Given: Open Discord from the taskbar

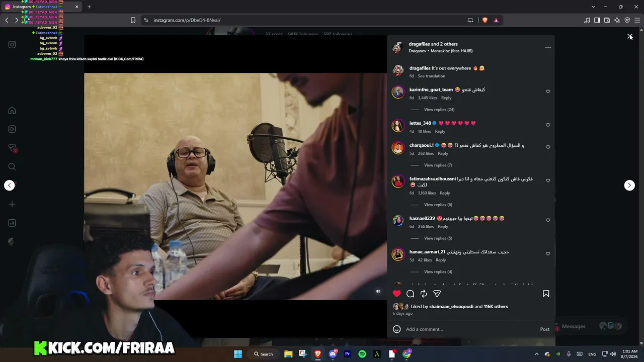Looking at the screenshot, I should tap(333, 354).
